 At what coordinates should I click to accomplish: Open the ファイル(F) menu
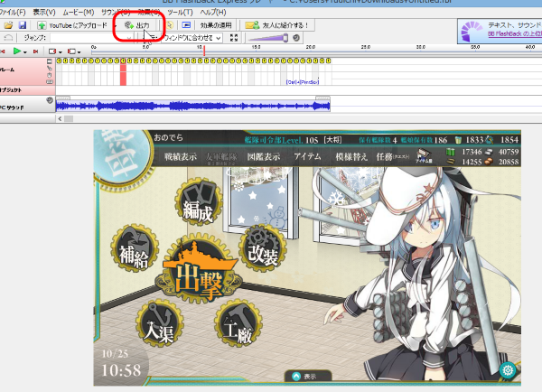(x=13, y=12)
